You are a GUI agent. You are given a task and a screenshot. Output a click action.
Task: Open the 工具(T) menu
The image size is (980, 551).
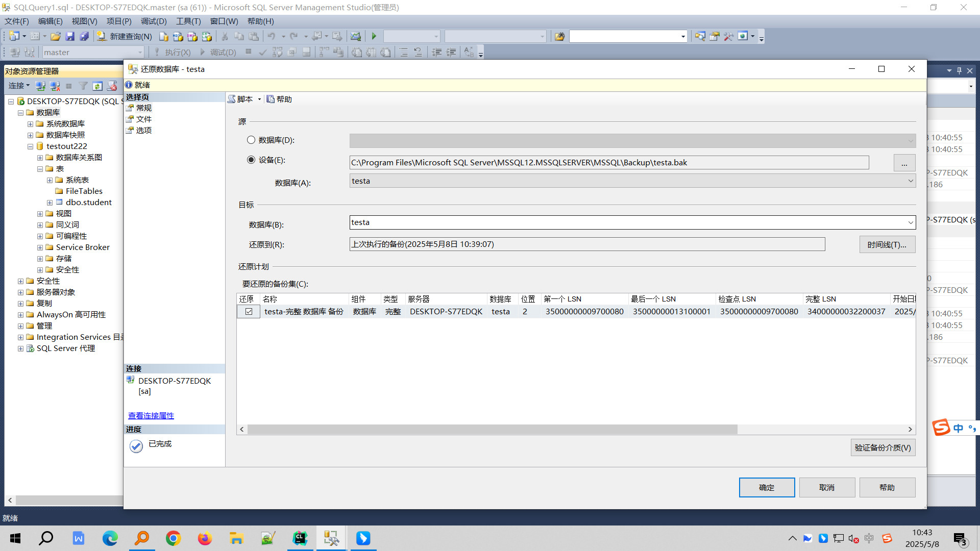[x=188, y=21]
